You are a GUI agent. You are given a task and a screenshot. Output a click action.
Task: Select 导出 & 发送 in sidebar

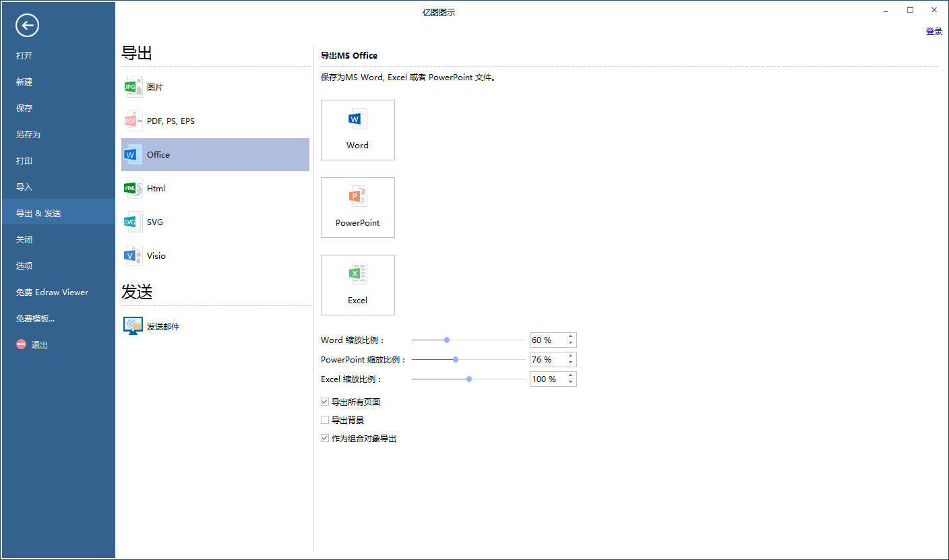(x=58, y=213)
